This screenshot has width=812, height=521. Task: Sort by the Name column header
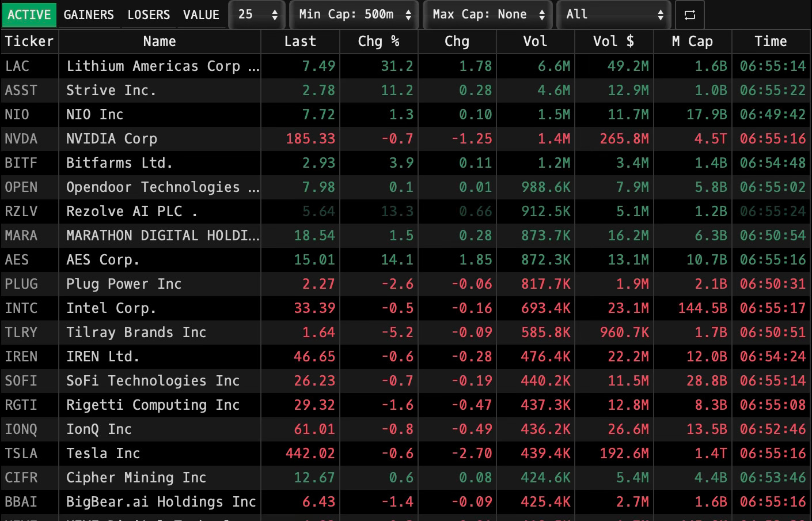tap(160, 41)
